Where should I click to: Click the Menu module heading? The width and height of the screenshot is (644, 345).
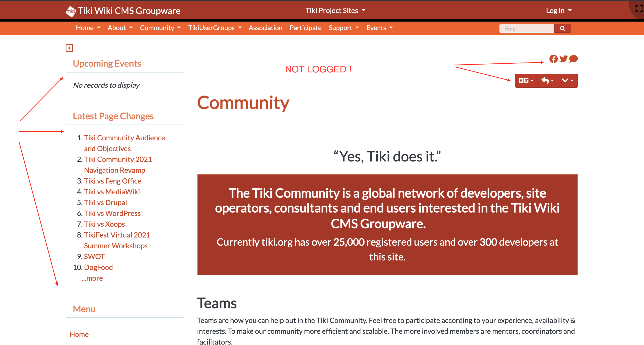click(84, 309)
